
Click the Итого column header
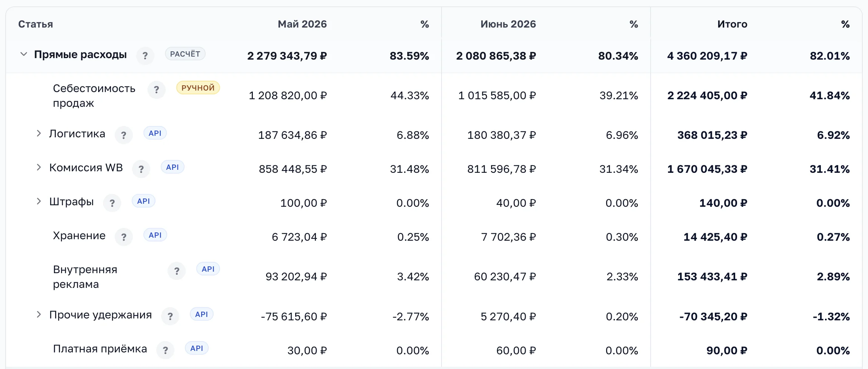732,24
